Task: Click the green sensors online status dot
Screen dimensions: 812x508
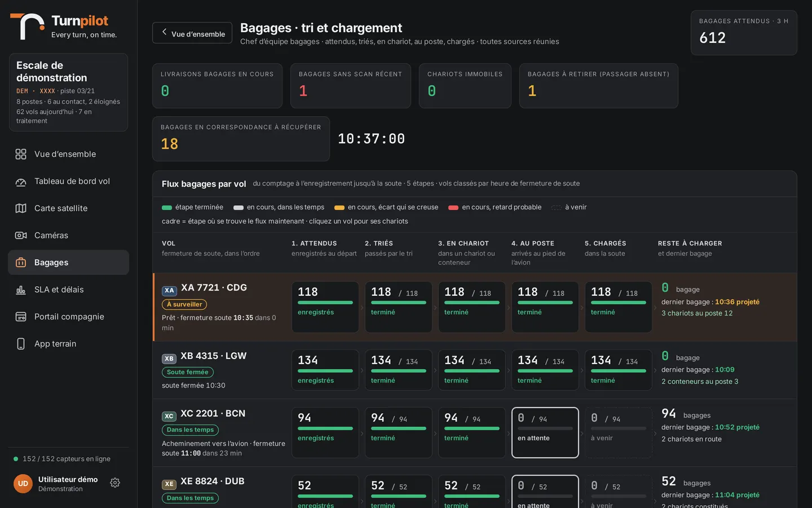Action: [x=16, y=459]
